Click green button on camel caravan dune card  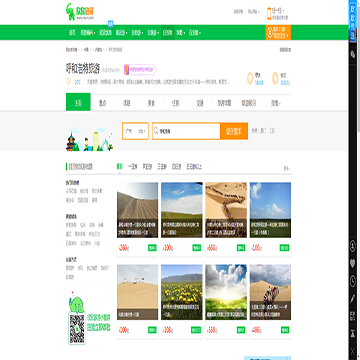[x=241, y=248]
